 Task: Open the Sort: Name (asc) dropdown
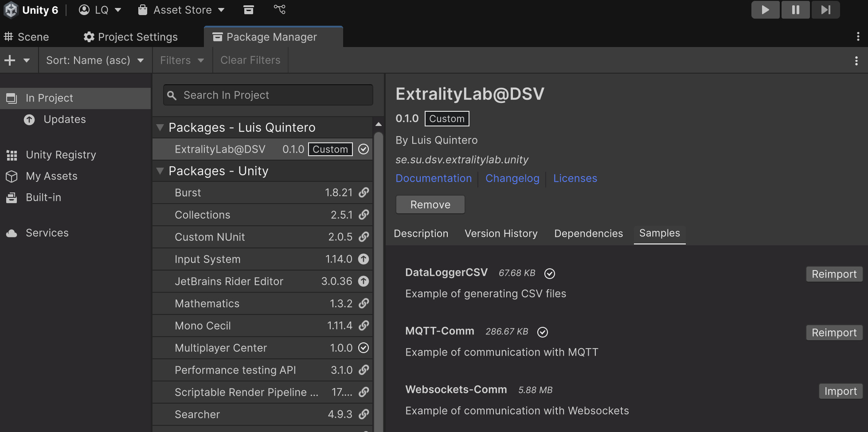pyautogui.click(x=95, y=60)
